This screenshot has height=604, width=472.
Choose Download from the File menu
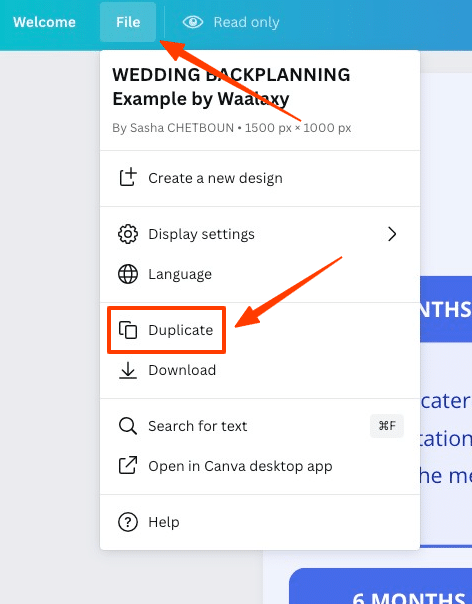tap(260, 370)
